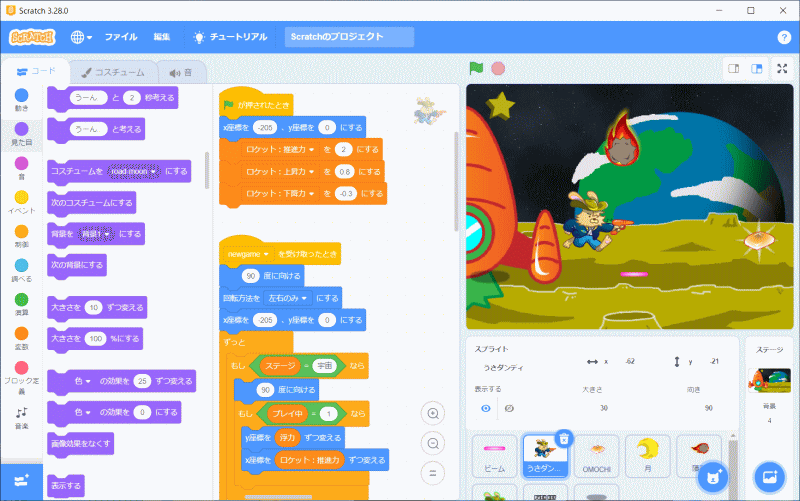Open ロケット：上昇力 variable dropdown
The width and height of the screenshot is (800, 501).
pos(280,172)
